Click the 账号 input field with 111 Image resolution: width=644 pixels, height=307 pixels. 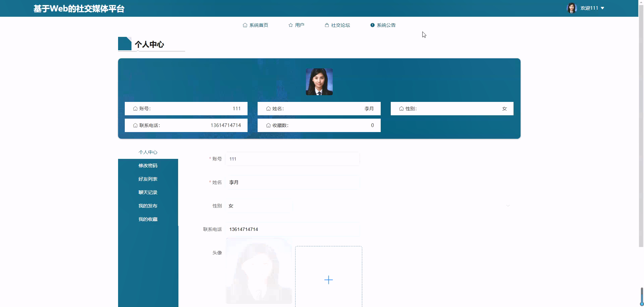(x=292, y=159)
